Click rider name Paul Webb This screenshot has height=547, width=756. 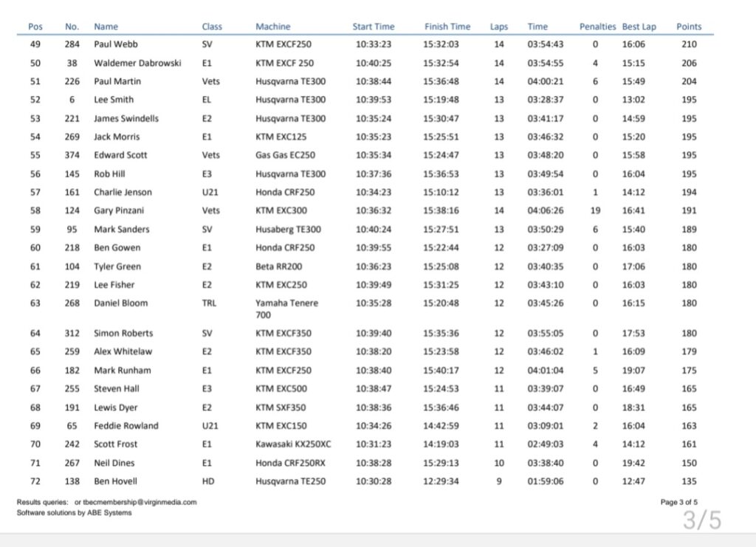(114, 44)
